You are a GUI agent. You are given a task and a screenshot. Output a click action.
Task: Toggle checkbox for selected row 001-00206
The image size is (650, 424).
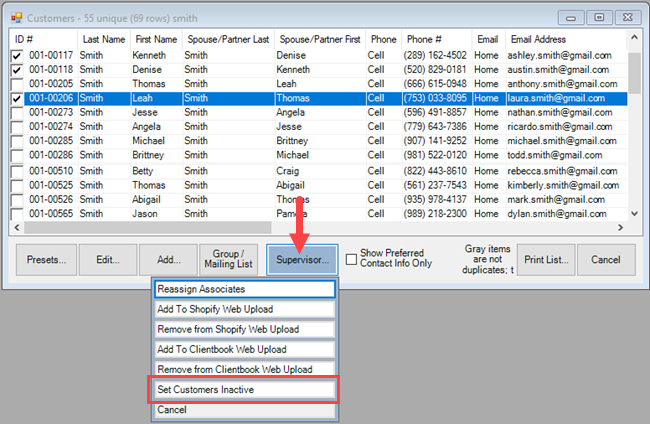tap(16, 99)
